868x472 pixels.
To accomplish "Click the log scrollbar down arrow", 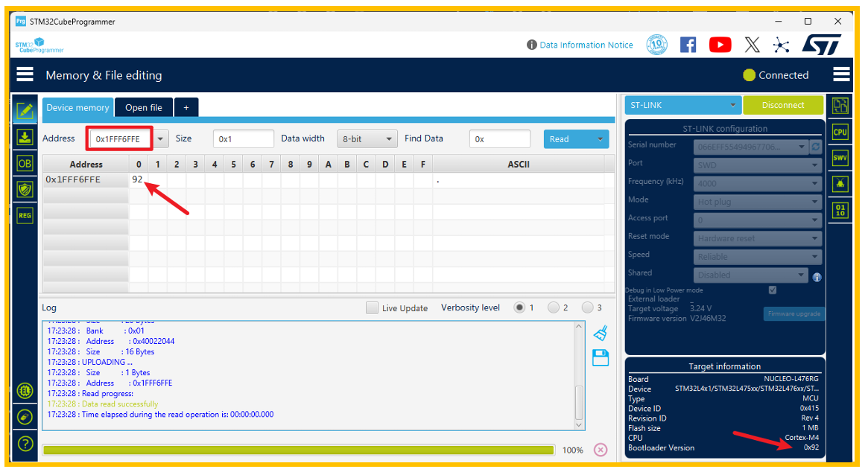I will (579, 425).
